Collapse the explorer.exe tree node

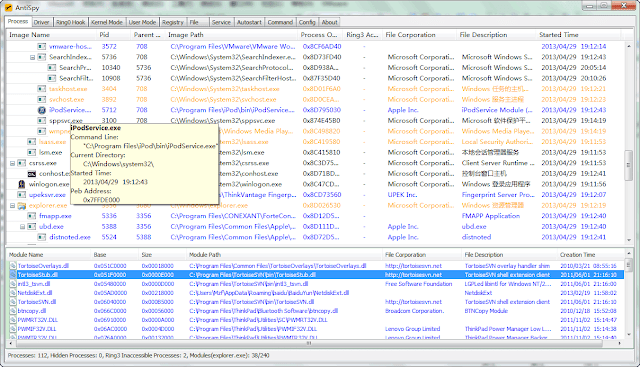[12, 206]
